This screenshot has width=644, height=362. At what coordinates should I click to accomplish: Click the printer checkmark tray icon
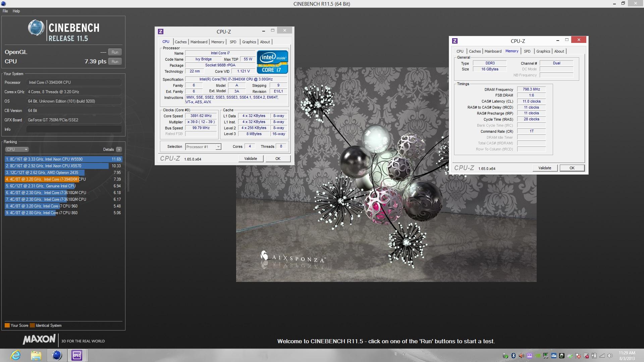point(570,356)
